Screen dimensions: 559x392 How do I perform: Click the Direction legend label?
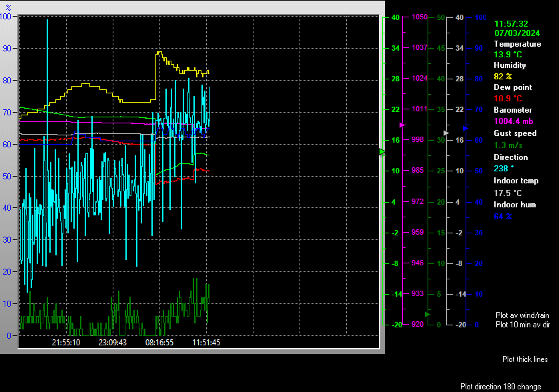point(510,157)
